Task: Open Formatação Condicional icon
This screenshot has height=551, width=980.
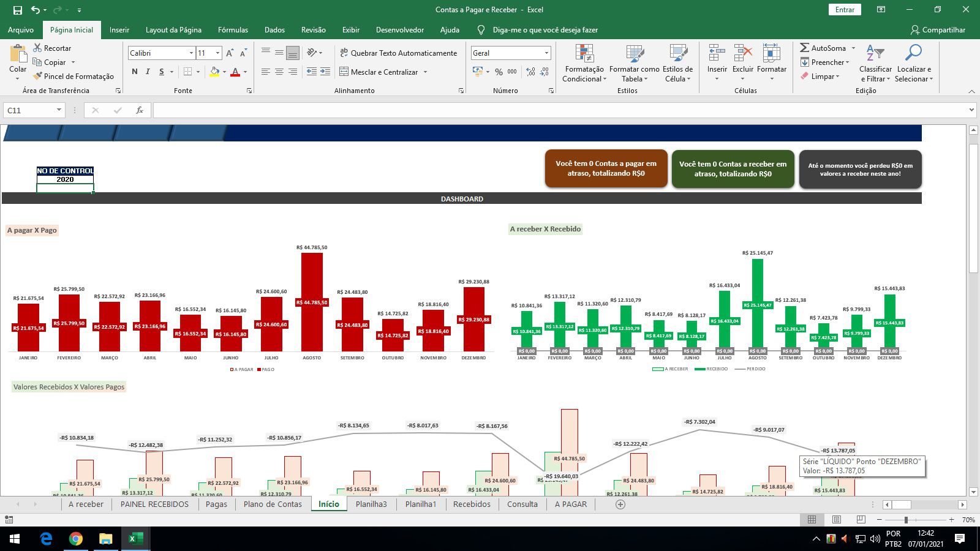Action: tap(584, 54)
